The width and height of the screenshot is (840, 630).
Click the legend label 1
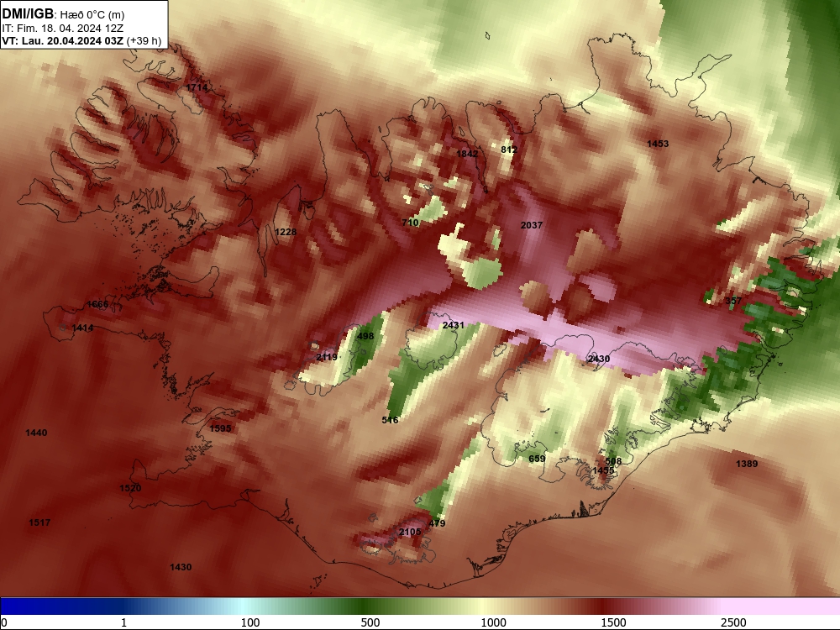123,622
